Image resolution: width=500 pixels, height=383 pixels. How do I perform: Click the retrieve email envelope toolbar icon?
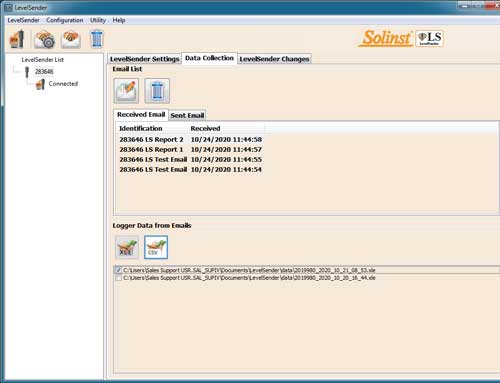[x=71, y=39]
